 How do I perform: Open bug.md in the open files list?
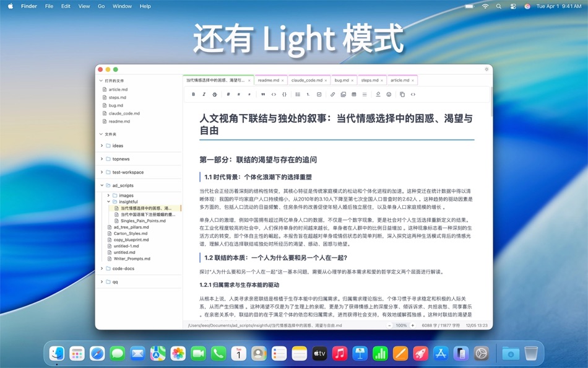point(116,105)
